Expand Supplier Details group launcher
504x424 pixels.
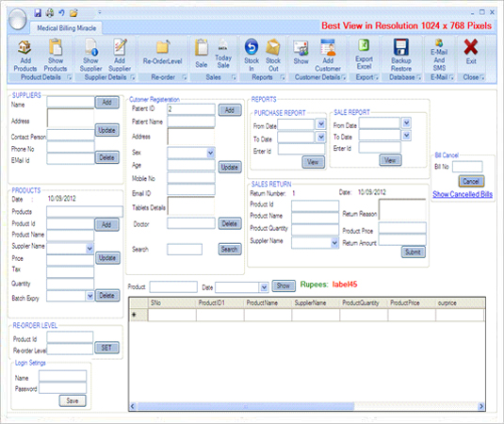(x=133, y=77)
